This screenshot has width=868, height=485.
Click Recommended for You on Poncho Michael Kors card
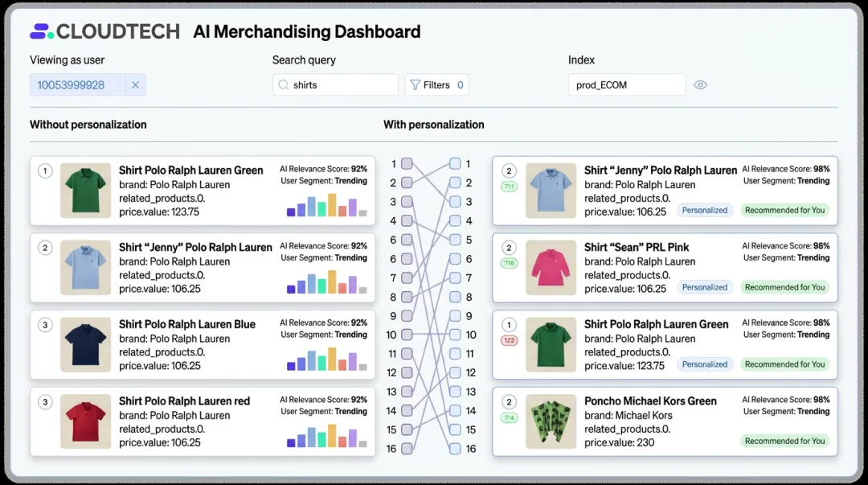click(x=784, y=442)
